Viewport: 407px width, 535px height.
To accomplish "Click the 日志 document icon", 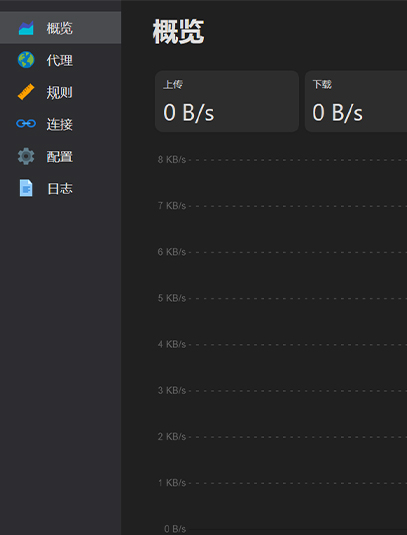I will (26, 188).
